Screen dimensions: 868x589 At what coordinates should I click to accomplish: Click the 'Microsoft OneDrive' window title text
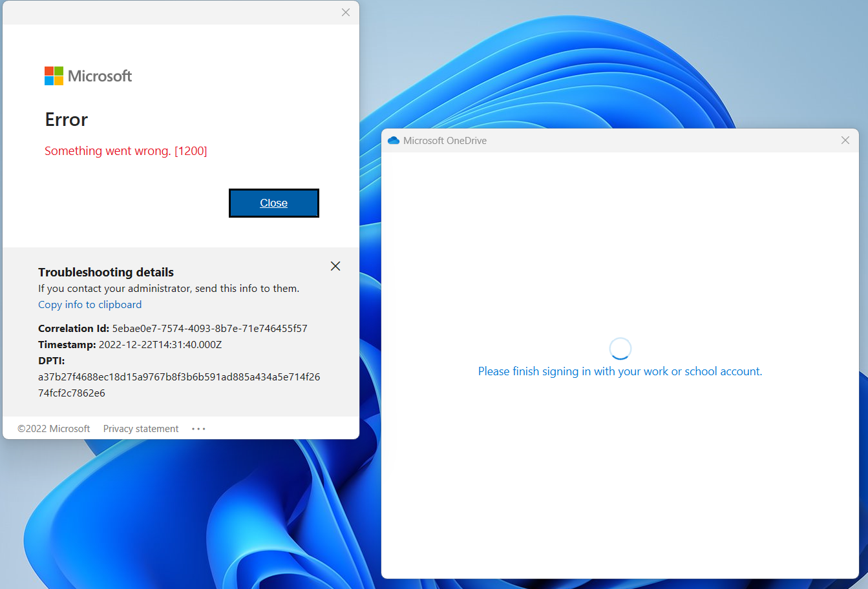pyautogui.click(x=445, y=140)
